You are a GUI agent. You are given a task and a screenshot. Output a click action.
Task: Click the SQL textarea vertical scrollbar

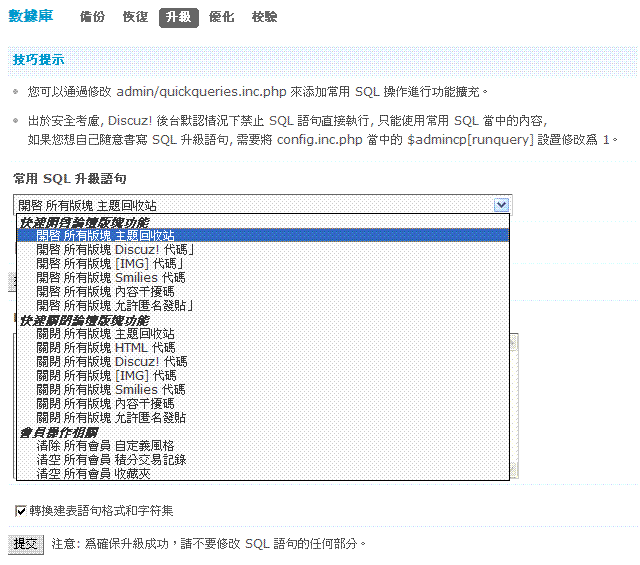514,406
